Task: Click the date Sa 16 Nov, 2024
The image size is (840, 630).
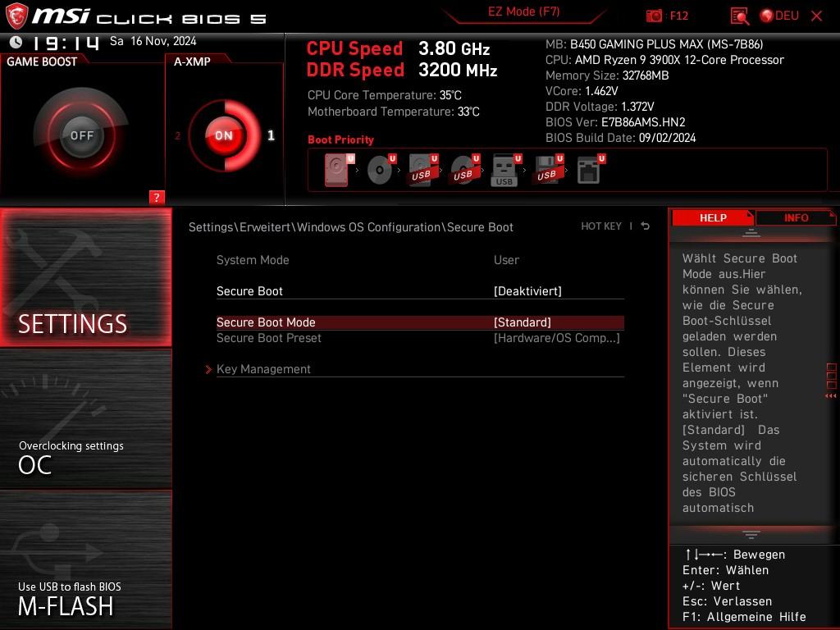Action: pos(153,41)
